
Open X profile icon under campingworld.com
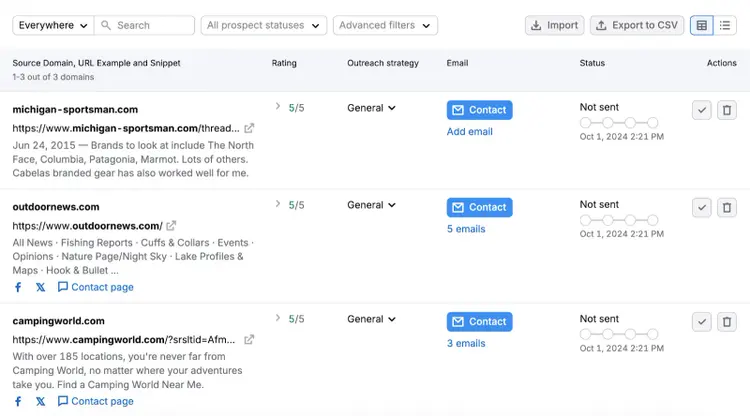click(x=41, y=401)
